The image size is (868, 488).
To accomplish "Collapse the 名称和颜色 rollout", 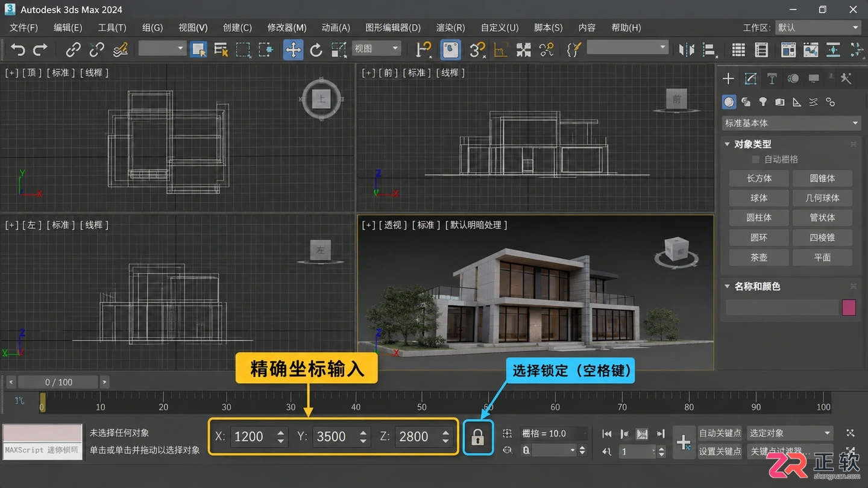I will click(x=727, y=286).
